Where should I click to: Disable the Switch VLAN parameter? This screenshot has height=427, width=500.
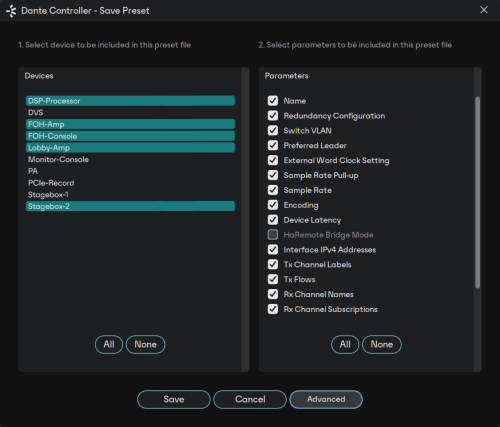pyautogui.click(x=273, y=130)
